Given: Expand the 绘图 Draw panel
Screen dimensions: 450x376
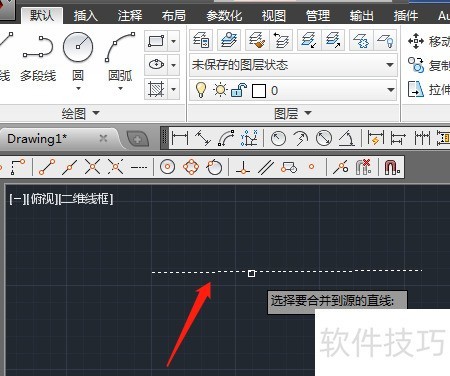Looking at the screenshot, I should click(80, 113).
